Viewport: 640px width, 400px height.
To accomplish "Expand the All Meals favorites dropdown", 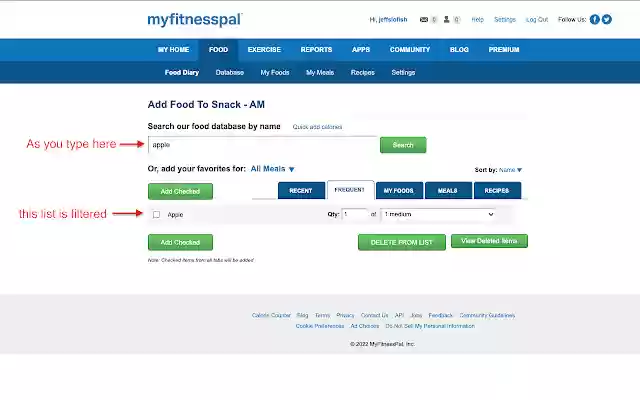I will tap(272, 169).
